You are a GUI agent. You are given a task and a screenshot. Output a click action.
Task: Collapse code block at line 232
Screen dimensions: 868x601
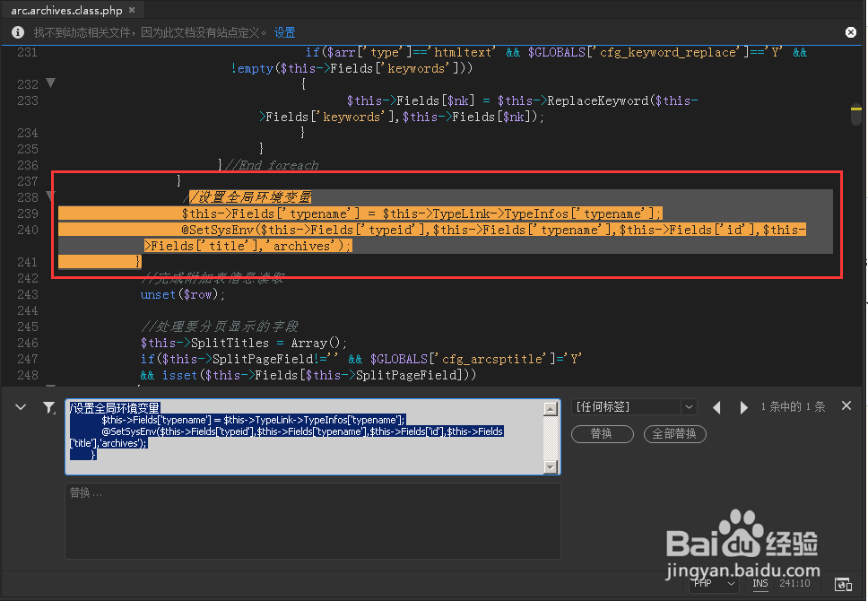(50, 83)
